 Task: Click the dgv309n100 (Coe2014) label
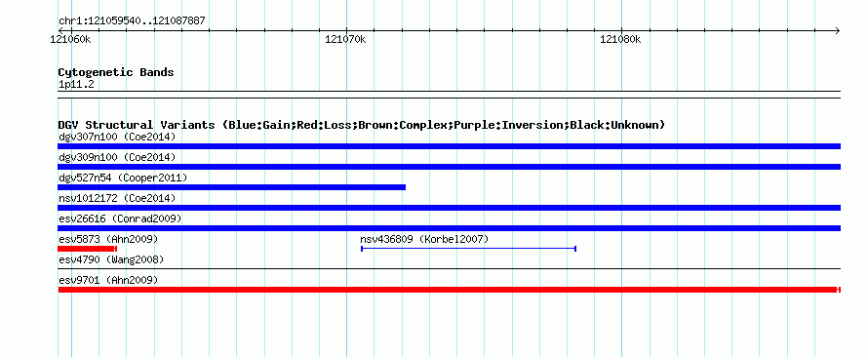[x=117, y=157]
